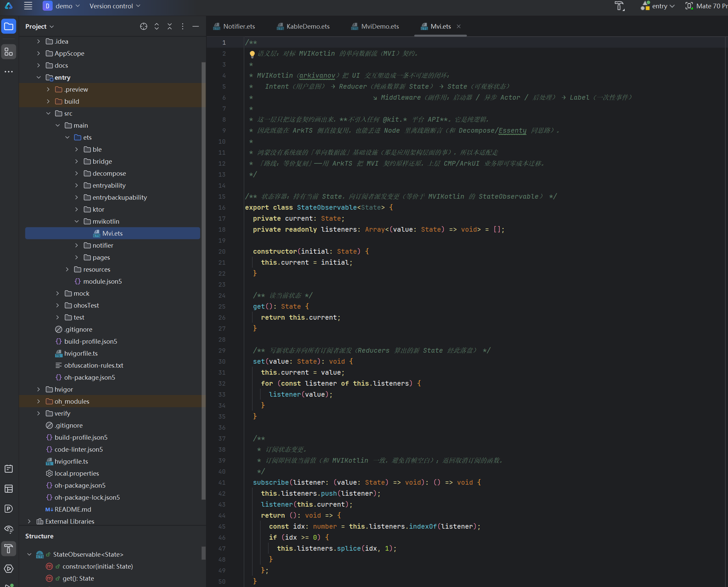Click the Project tree vertical scrollbar
This screenshot has width=728, height=587.
[x=204, y=281]
